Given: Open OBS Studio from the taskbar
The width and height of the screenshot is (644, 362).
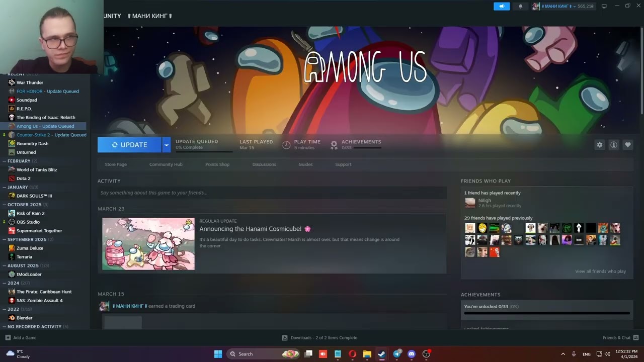Looking at the screenshot, I should [426, 354].
